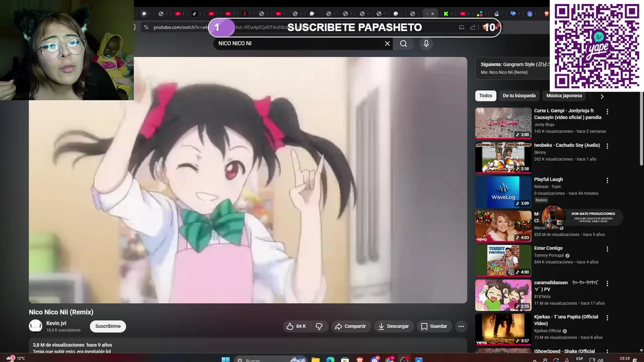This screenshot has width=644, height=362.
Task: Show more filter chips with arrow
Action: 602,96
